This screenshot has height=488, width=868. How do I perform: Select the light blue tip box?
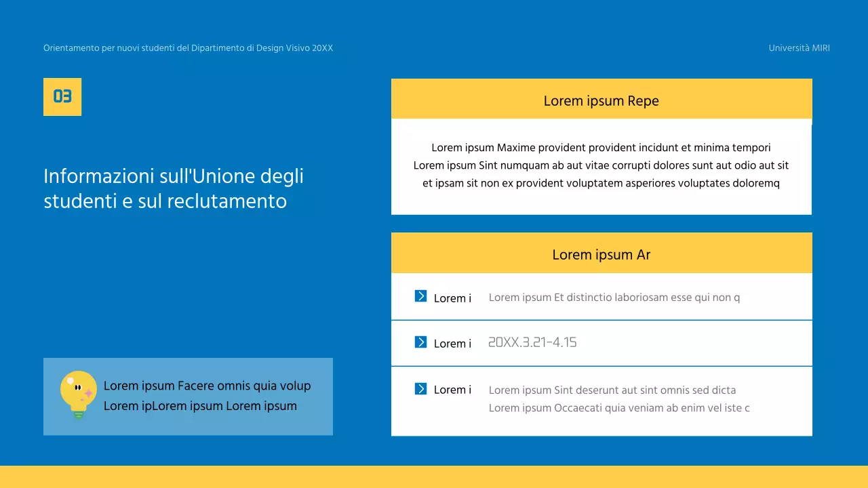[188, 396]
